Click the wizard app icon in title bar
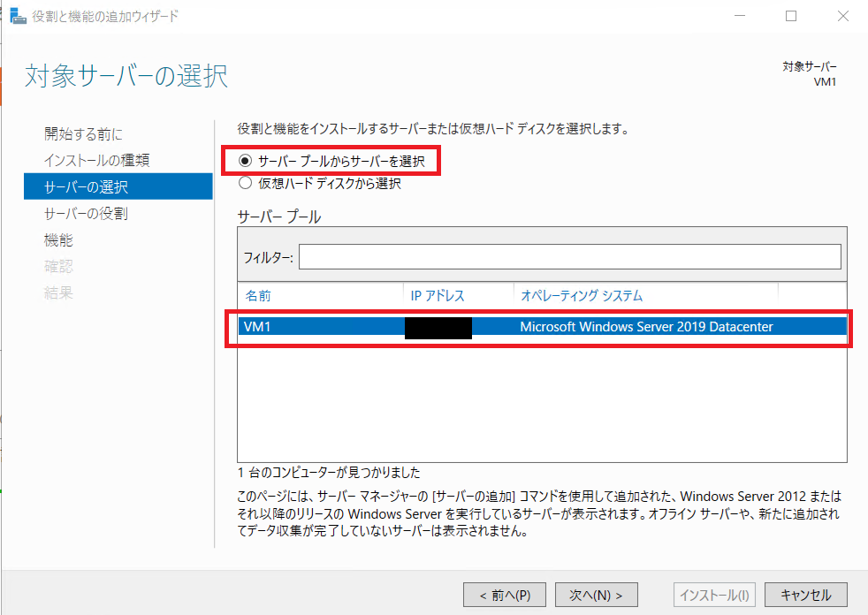 pyautogui.click(x=18, y=16)
